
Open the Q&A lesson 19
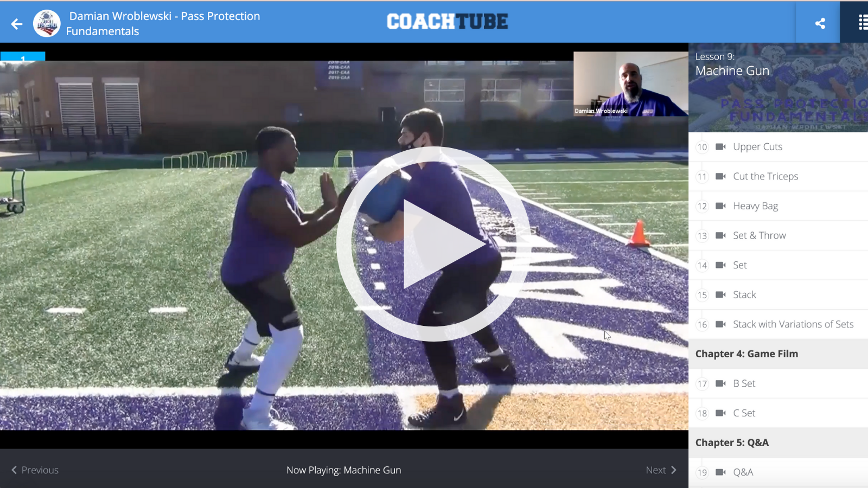click(778, 472)
